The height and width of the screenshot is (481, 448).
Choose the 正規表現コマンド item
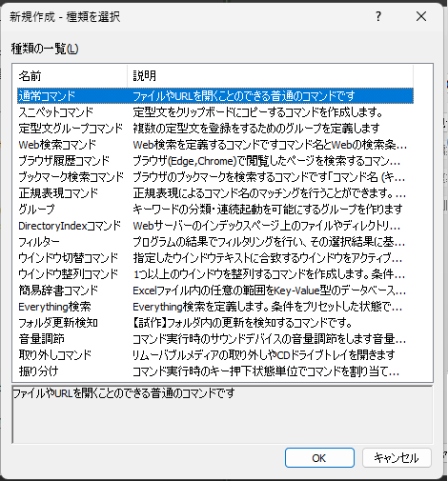[215, 193]
